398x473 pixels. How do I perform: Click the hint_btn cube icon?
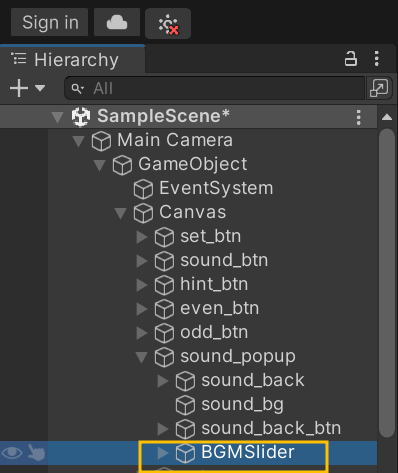coord(164,285)
